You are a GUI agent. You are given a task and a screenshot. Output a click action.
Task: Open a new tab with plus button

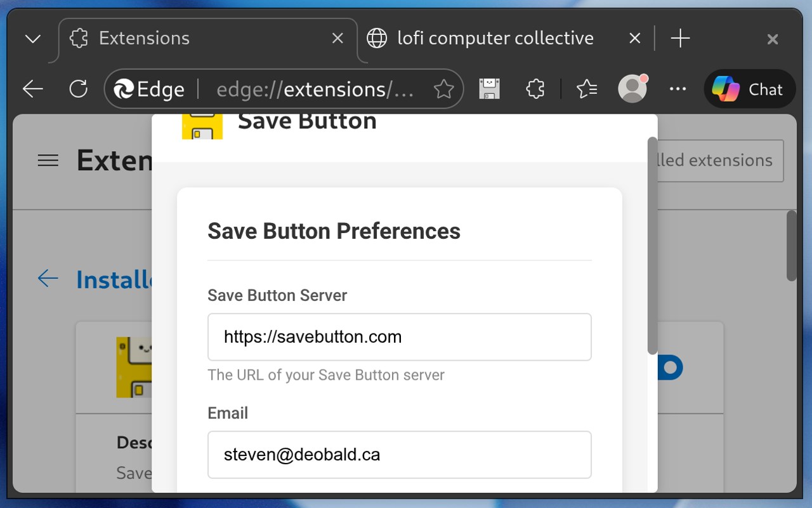coord(680,39)
